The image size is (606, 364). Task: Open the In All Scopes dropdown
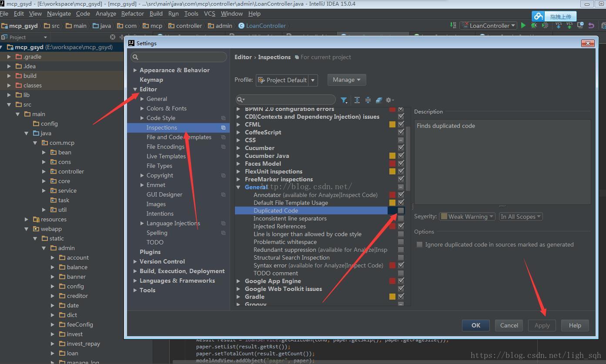coord(520,217)
